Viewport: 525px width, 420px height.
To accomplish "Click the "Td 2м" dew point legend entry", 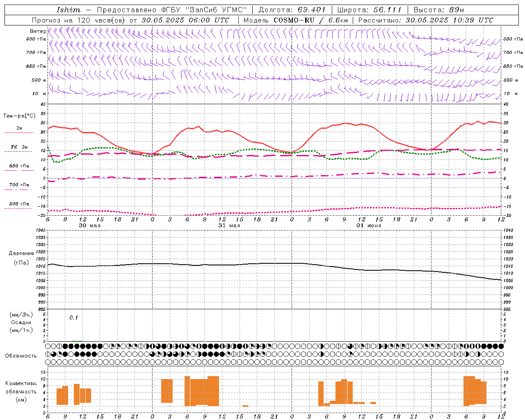I will pos(19,147).
